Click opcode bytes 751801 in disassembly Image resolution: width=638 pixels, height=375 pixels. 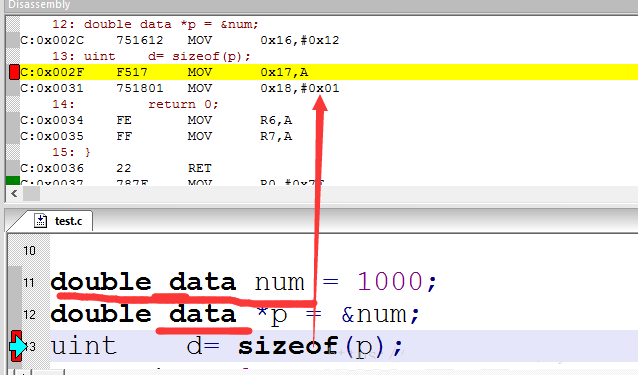140,88
